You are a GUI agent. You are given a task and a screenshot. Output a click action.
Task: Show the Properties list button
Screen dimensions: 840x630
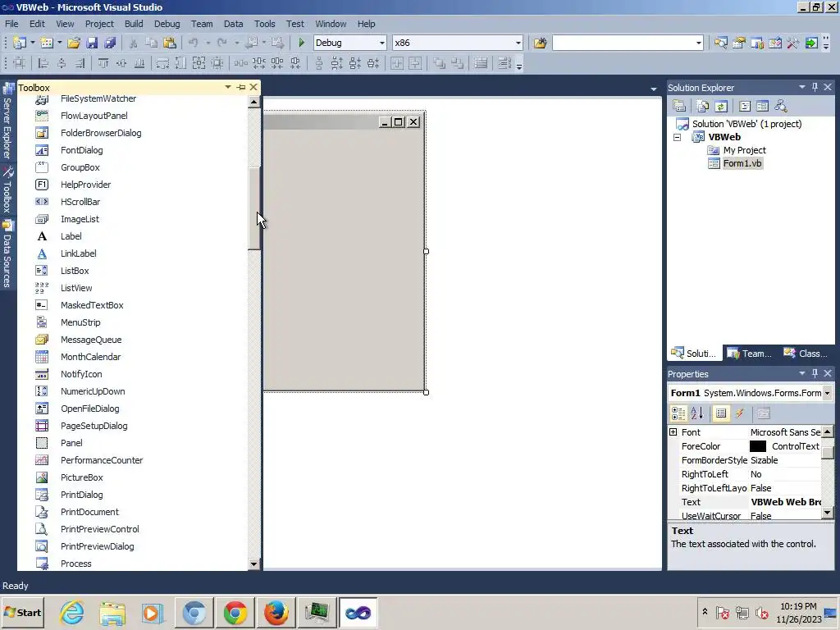721,413
